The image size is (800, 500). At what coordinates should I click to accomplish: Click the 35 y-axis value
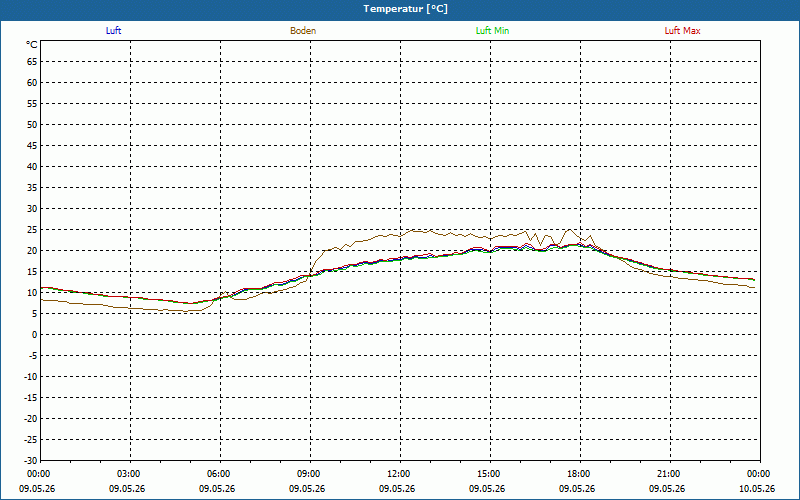[32, 188]
